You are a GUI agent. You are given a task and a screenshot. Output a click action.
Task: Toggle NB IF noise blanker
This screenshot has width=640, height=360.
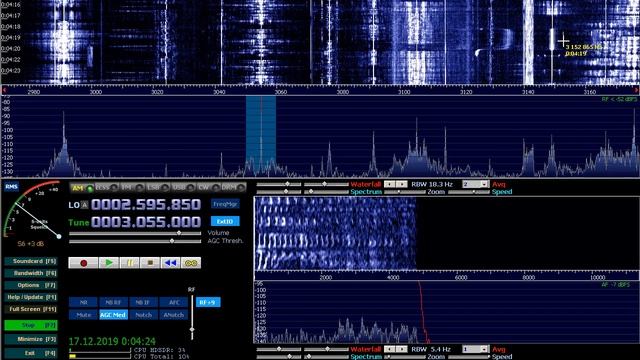point(143,302)
